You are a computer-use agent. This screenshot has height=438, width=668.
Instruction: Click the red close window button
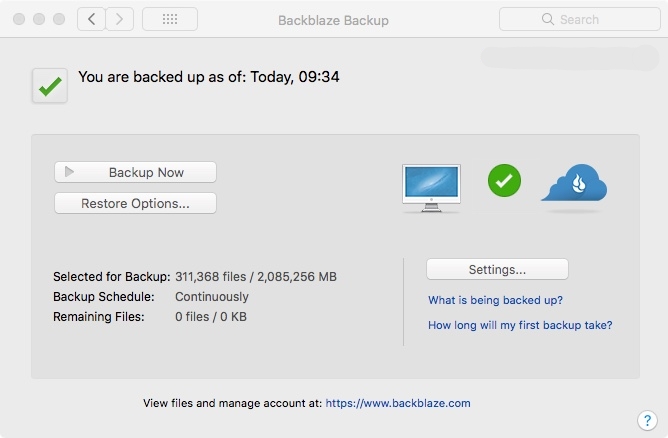click(19, 19)
